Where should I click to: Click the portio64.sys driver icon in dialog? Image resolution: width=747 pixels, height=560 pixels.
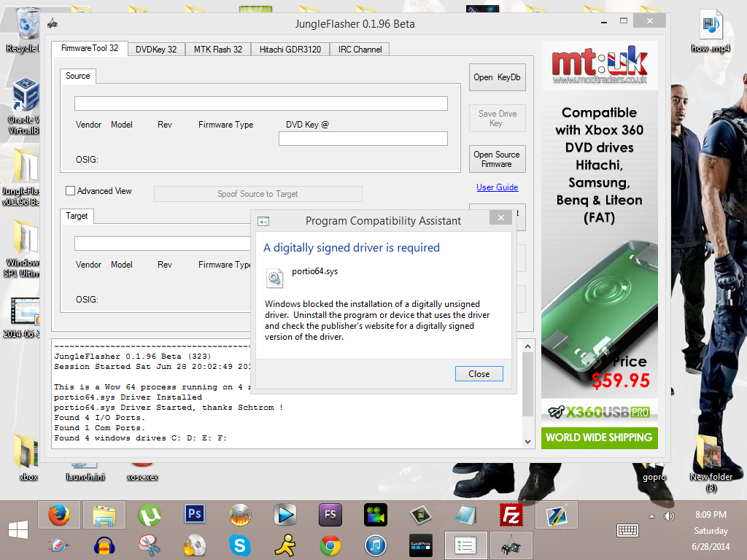274,278
